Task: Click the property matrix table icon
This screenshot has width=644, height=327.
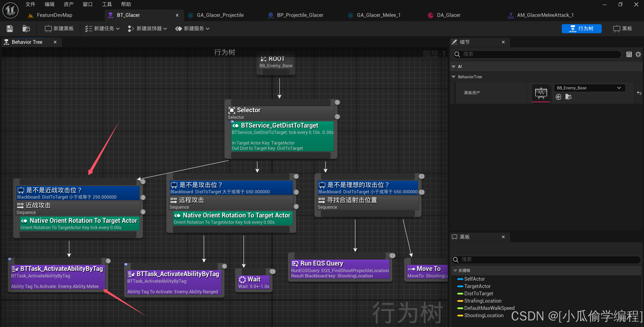Action: tap(629, 54)
